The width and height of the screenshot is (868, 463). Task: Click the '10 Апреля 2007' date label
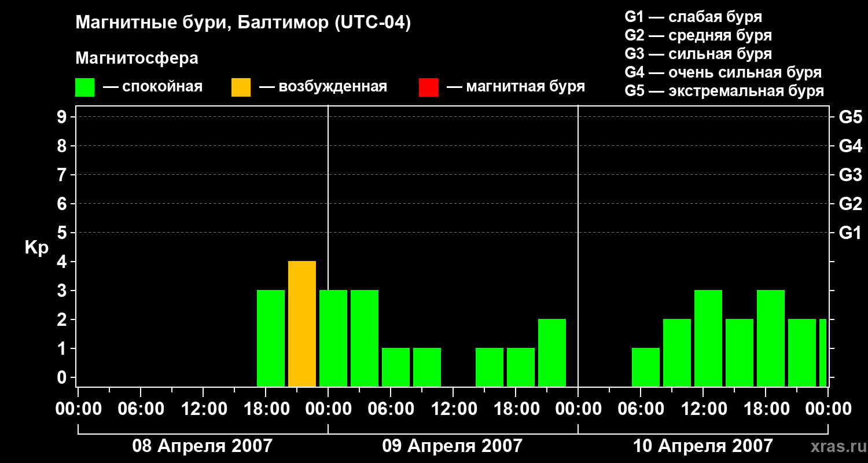coord(703,446)
